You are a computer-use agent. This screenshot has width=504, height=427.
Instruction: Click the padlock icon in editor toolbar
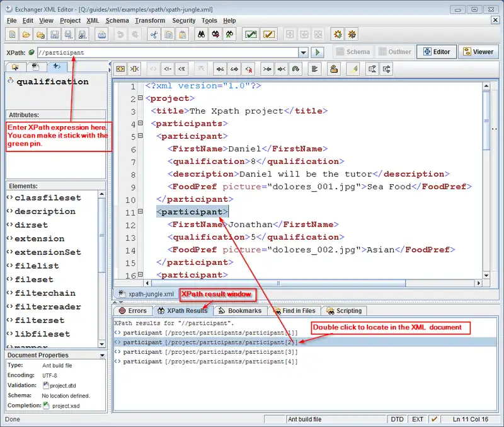[x=334, y=68]
